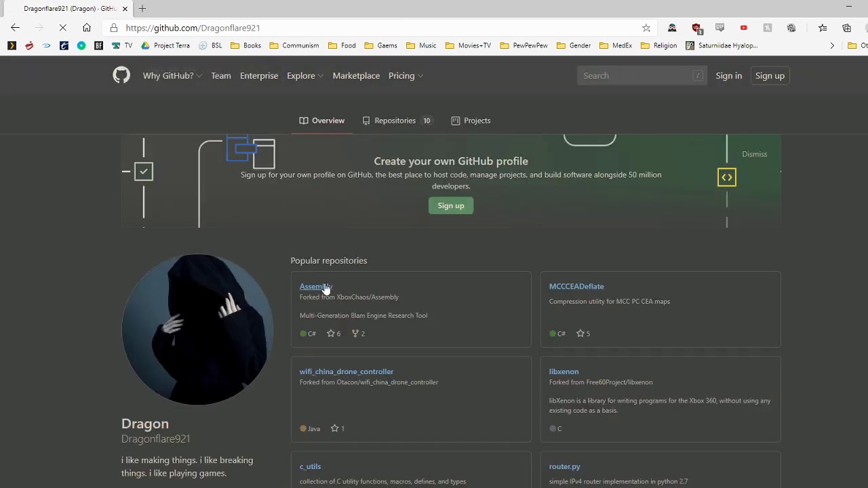Open the Plex bookmark icon
The image size is (868, 488).
point(12,45)
